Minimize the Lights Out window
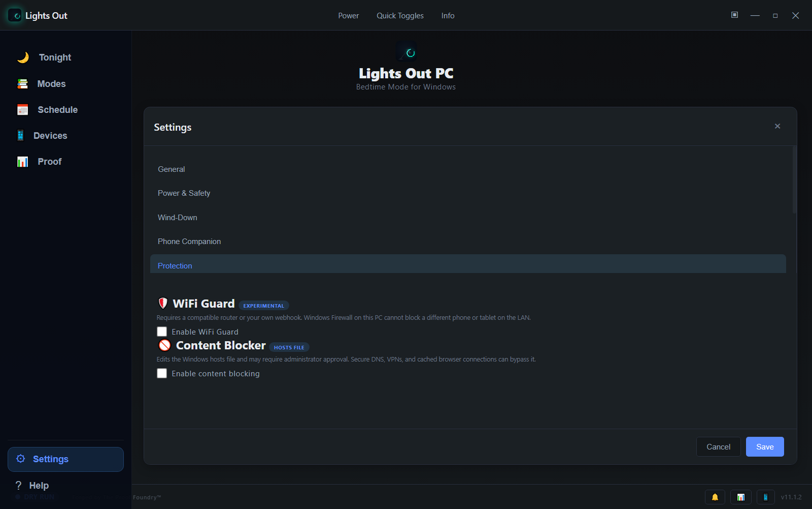 click(755, 16)
